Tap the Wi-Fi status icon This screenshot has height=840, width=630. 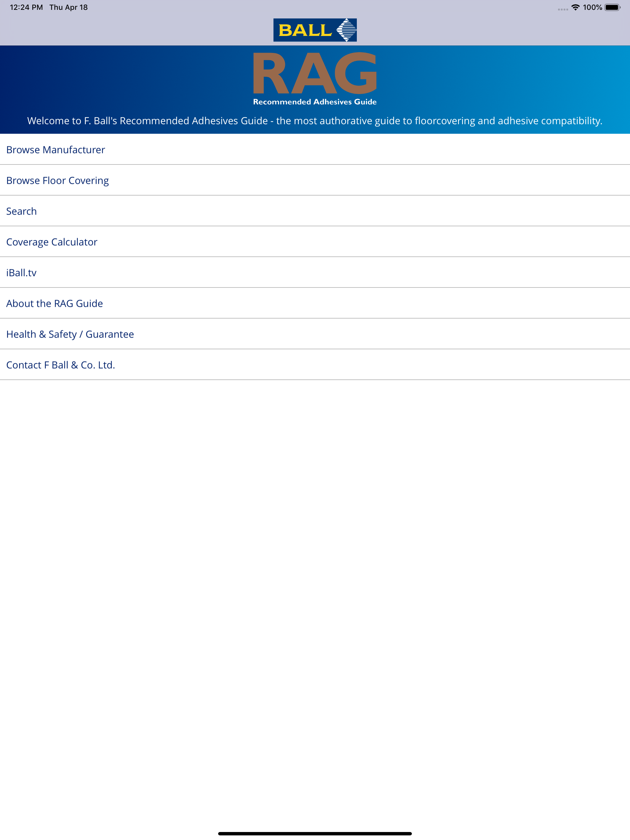click(x=575, y=7)
